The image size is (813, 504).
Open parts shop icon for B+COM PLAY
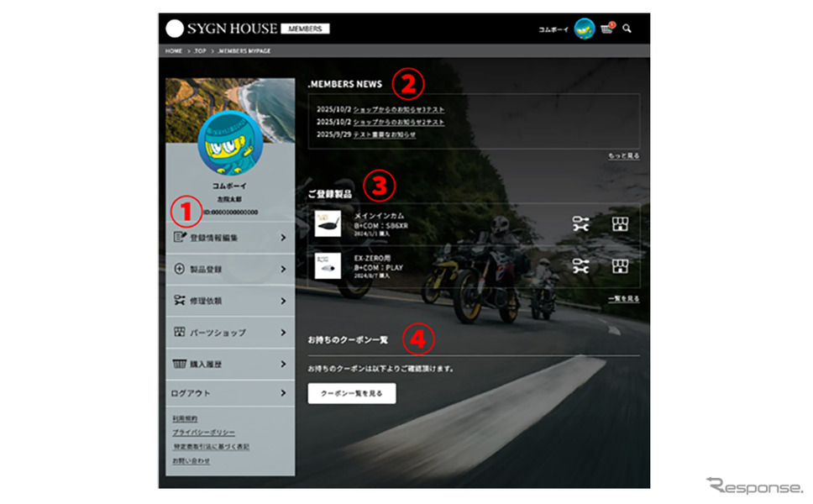620,265
